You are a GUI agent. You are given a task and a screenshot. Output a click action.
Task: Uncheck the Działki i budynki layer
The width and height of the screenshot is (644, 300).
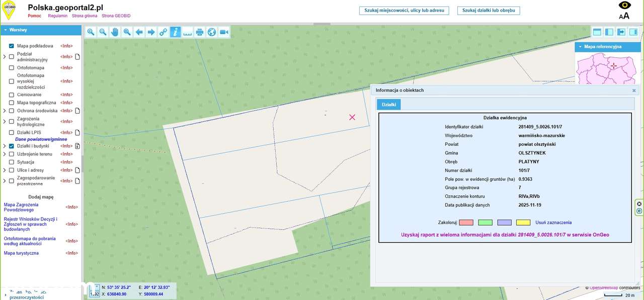tap(12, 146)
